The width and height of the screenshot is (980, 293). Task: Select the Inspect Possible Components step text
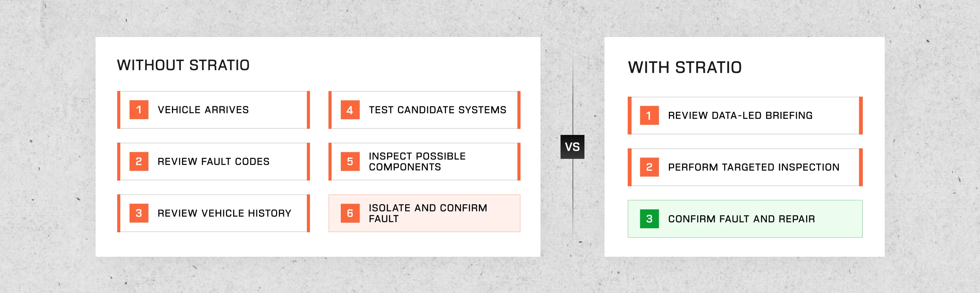coord(417,162)
